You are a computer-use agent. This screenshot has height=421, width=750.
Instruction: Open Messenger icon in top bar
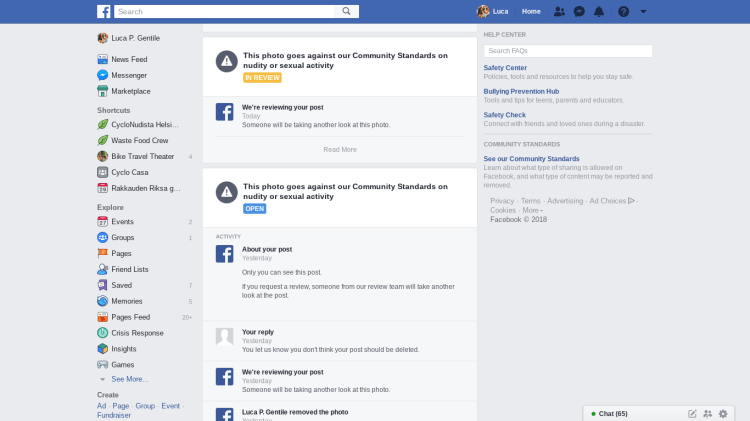tap(579, 11)
